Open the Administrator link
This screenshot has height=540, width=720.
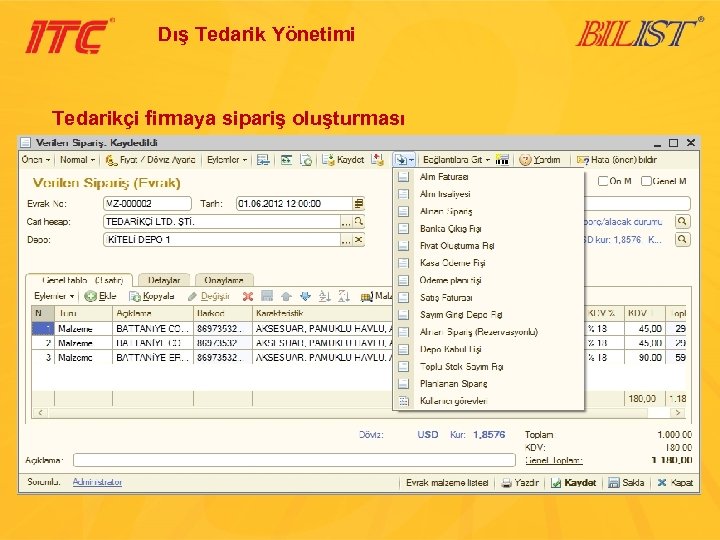tap(97, 482)
